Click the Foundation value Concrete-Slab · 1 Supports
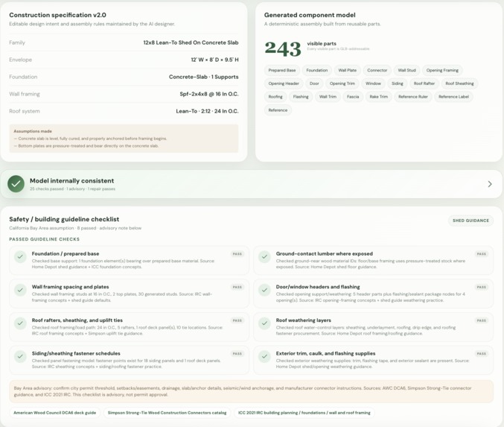 pyautogui.click(x=203, y=77)
